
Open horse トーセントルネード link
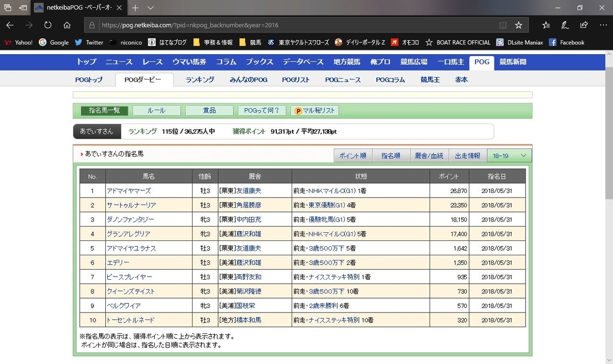coord(130,320)
